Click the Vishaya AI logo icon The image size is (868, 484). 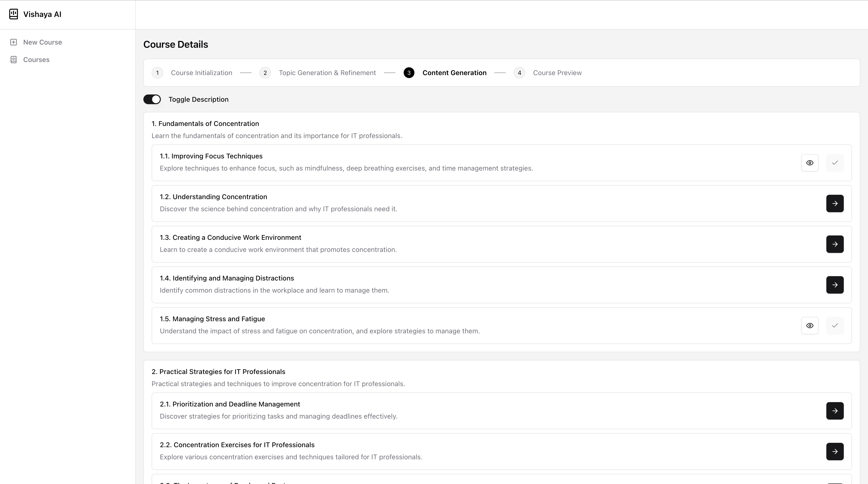click(x=14, y=14)
